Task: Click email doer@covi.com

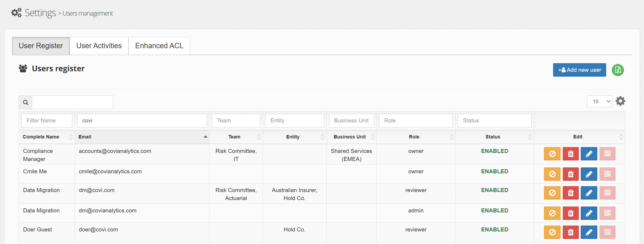Action: tap(98, 230)
